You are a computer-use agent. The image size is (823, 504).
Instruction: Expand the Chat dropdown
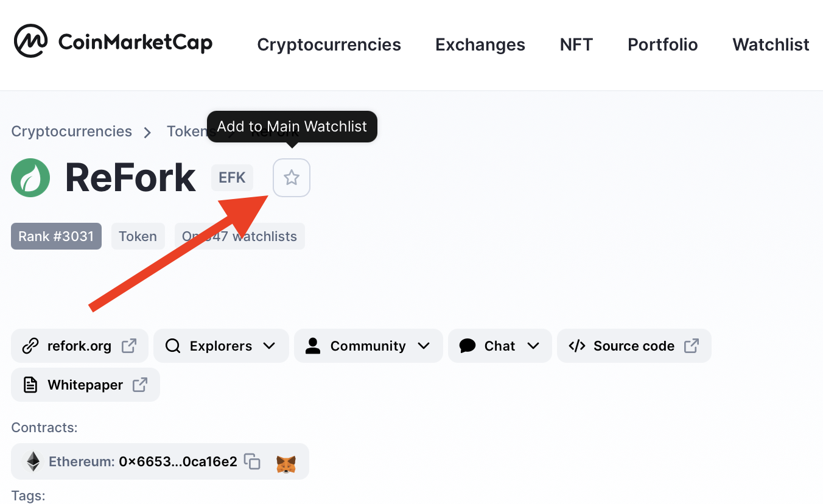500,346
